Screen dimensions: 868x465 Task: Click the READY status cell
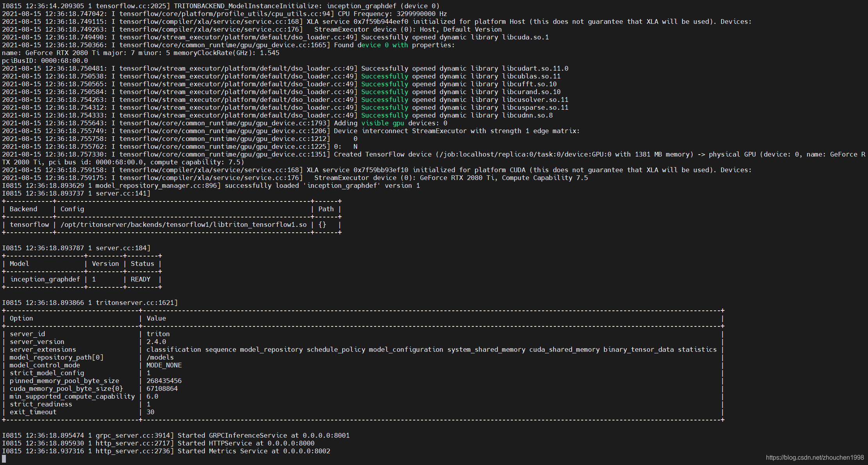coord(140,279)
